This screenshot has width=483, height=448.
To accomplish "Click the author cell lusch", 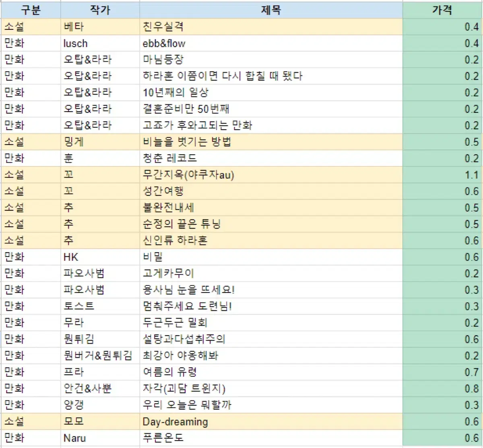I will 100,43.
